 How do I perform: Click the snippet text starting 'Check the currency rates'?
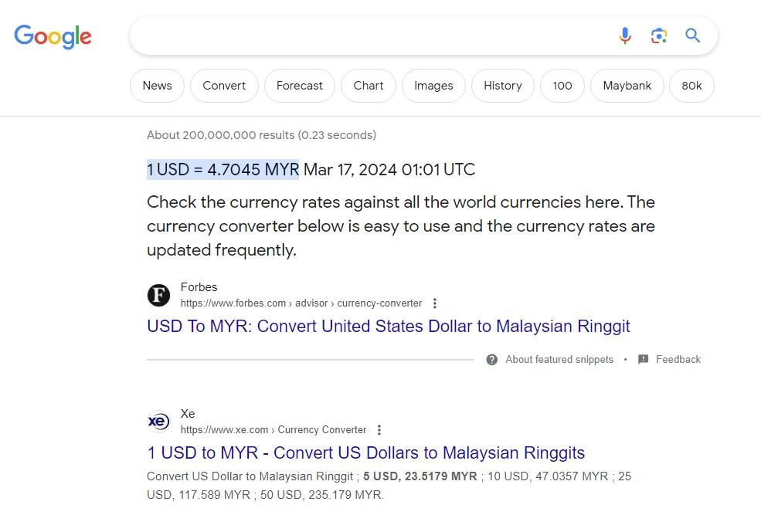click(401, 226)
